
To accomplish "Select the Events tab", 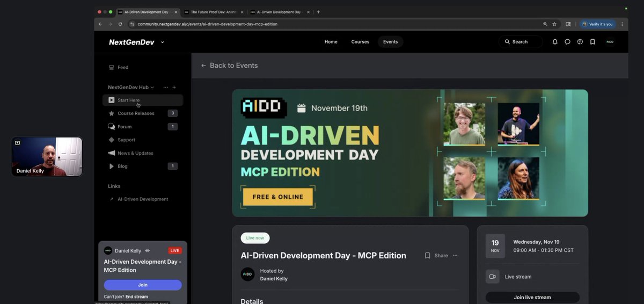I will point(390,42).
